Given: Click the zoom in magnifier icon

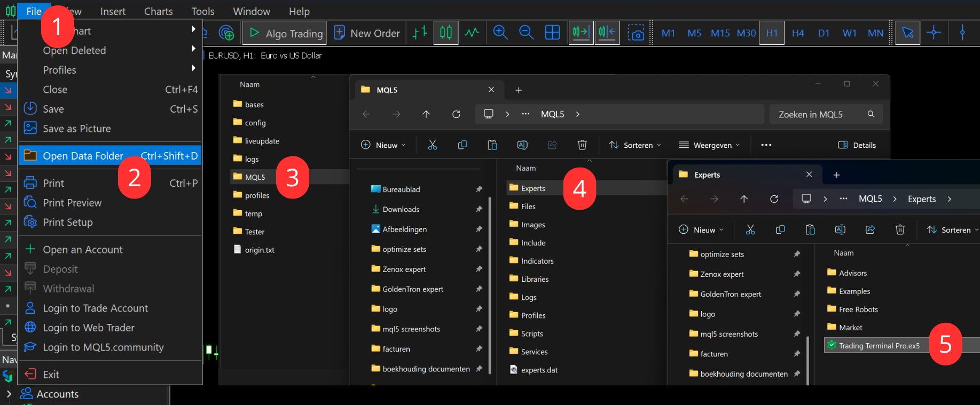Looking at the screenshot, I should [500, 33].
